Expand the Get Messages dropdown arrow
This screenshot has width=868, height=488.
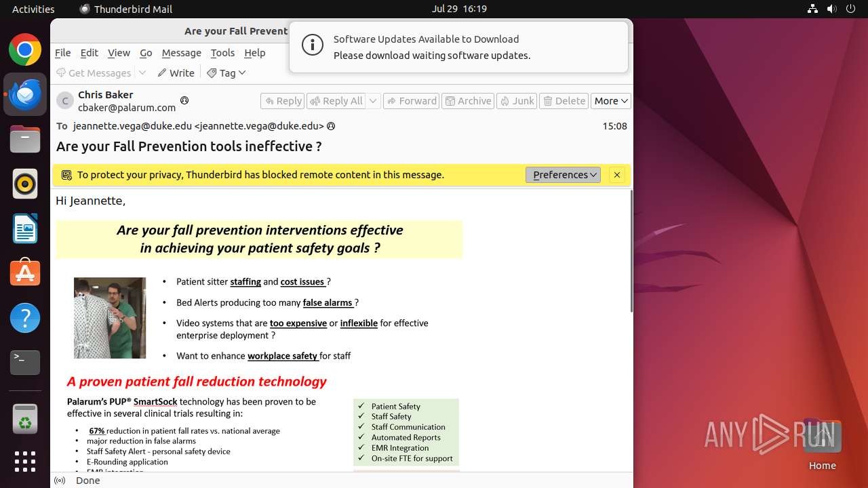[x=142, y=73]
